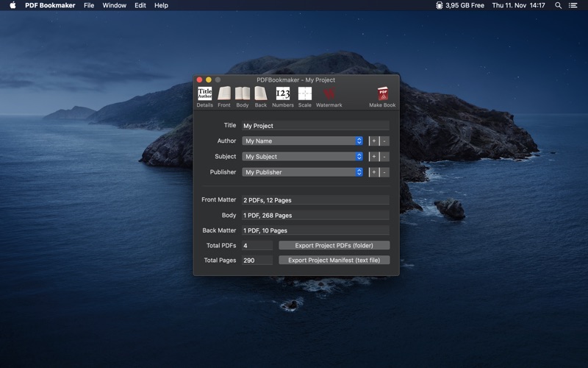Open the Help menu
Screen dimensions: 588x368
point(161,5)
